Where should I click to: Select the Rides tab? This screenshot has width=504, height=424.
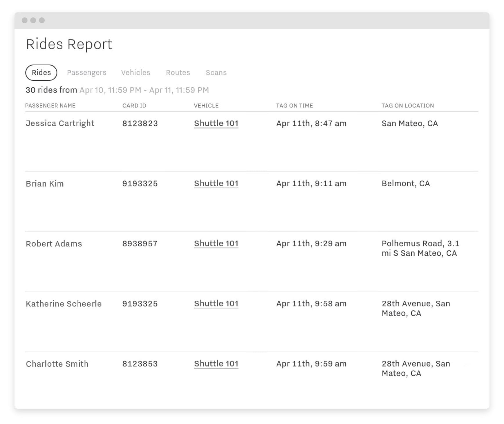41,73
